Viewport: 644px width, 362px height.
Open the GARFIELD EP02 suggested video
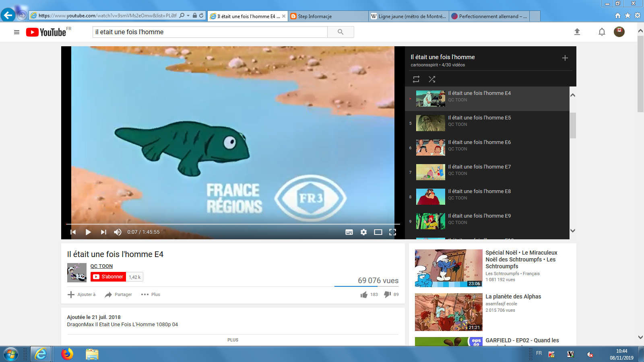[x=522, y=340]
